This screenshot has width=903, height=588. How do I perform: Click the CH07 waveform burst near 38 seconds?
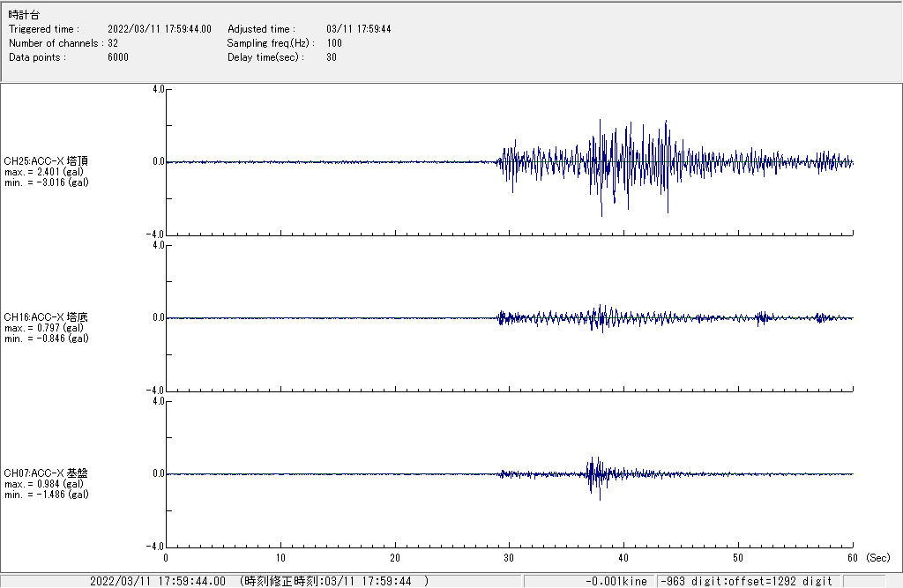click(x=597, y=474)
